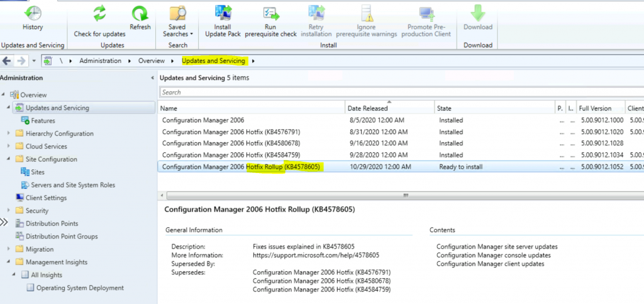Screen dimensions: 644x304
Task: Open the History icon in the ribbon
Action: pyautogui.click(x=33, y=14)
